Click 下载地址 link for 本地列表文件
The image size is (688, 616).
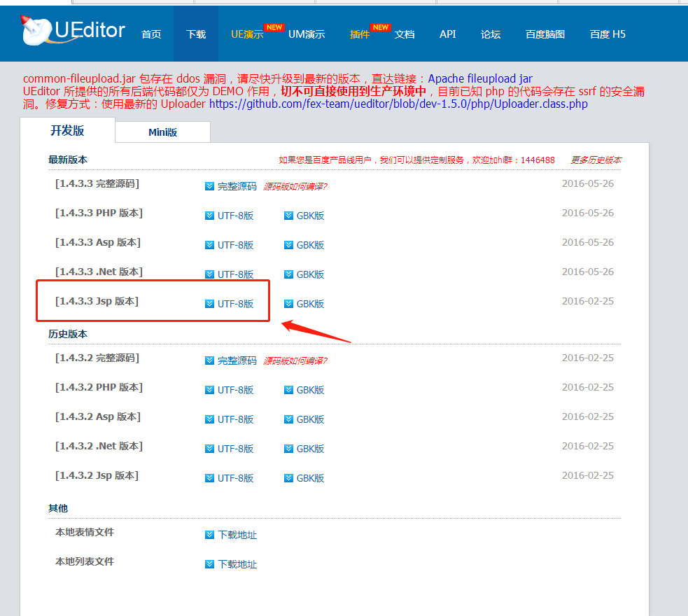tap(237, 564)
